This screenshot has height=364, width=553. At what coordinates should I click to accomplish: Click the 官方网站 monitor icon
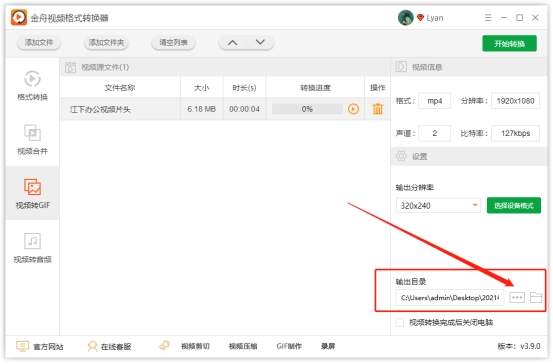coord(23,346)
